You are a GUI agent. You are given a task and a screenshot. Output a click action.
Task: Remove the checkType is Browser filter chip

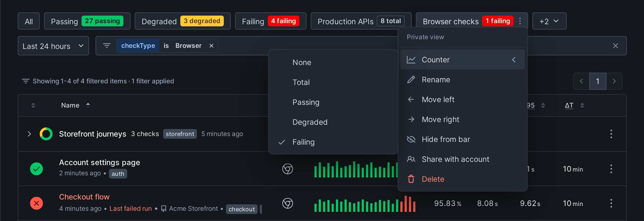click(211, 46)
